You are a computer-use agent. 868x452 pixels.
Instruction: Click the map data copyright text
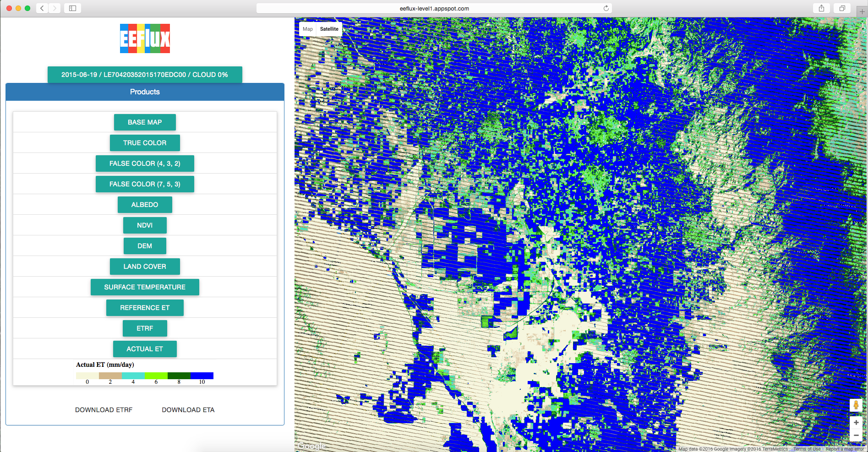[733, 449]
